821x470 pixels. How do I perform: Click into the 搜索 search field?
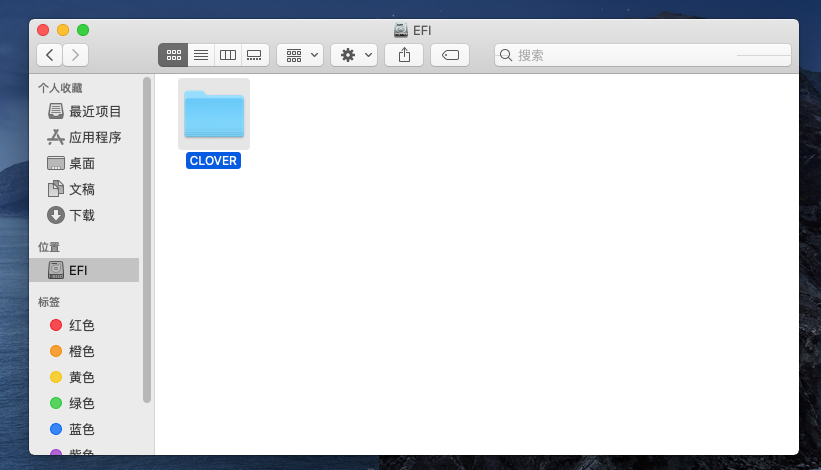tap(642, 55)
